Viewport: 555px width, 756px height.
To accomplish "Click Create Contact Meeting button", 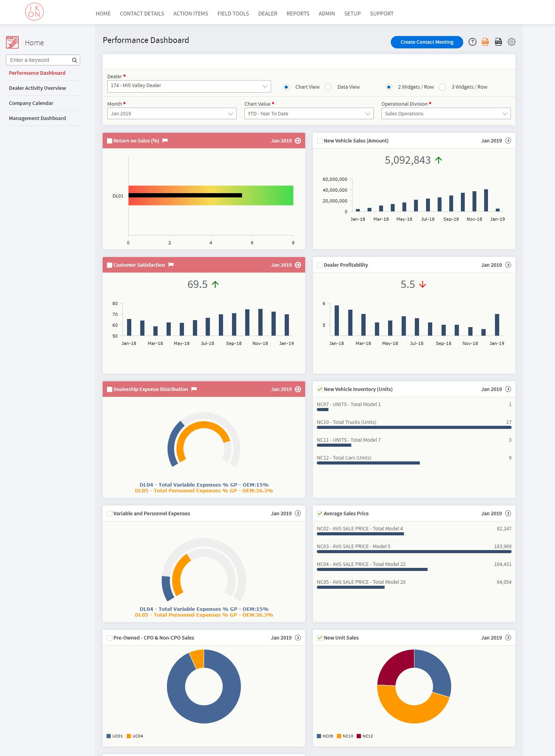I will coord(427,42).
